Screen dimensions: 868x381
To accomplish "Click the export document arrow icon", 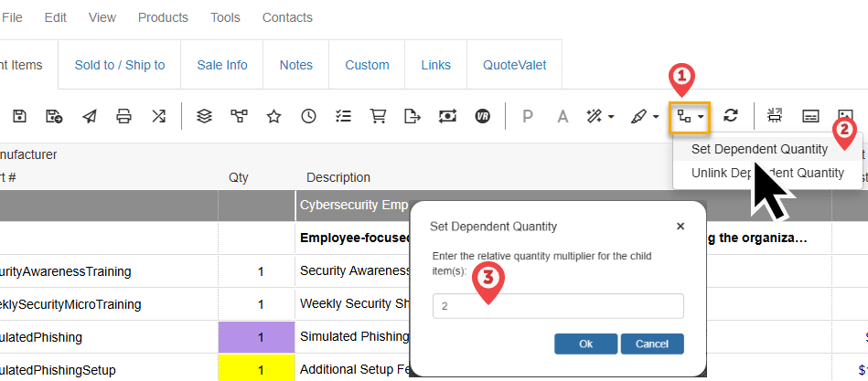I will click(413, 116).
